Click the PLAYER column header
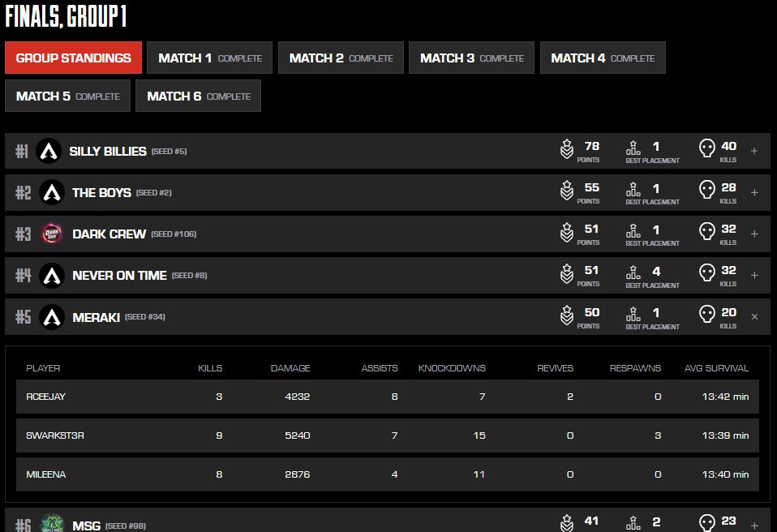This screenshot has height=532, width=777. [43, 368]
